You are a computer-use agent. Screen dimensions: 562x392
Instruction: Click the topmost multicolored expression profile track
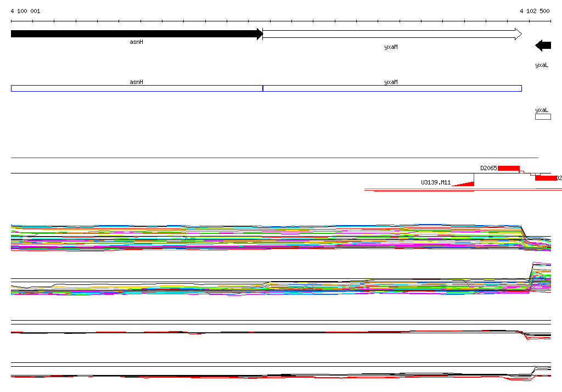(x=263, y=237)
